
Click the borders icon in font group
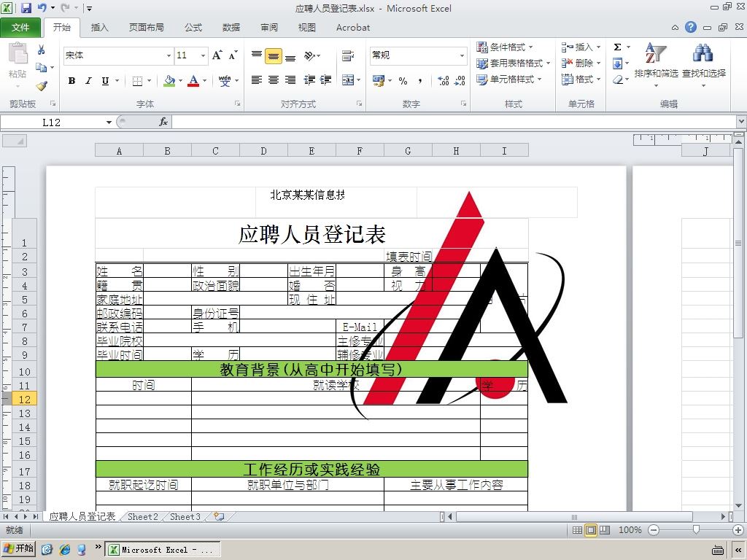pos(137,81)
